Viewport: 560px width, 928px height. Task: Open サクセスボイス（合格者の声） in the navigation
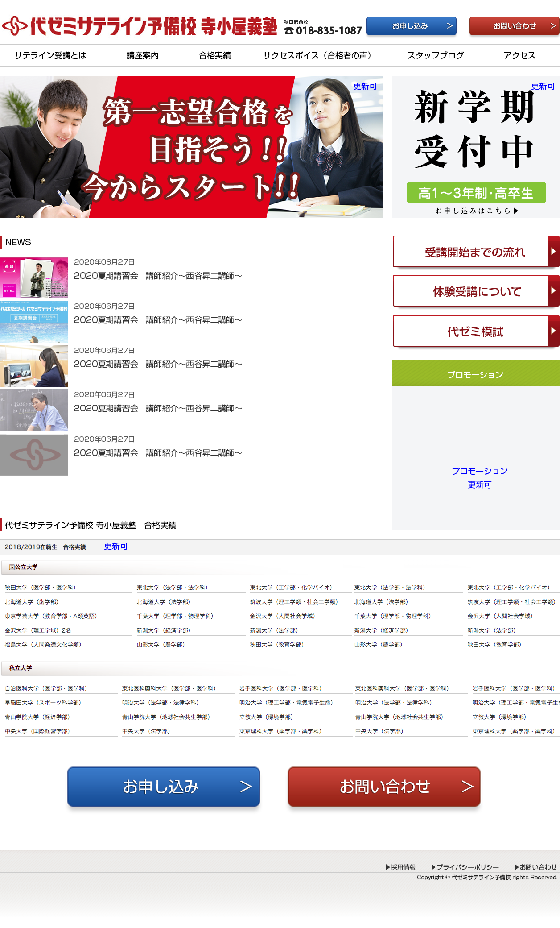317,55
